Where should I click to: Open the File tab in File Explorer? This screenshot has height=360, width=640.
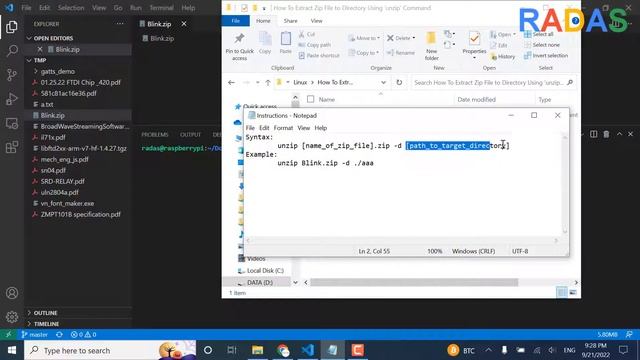coord(236,21)
